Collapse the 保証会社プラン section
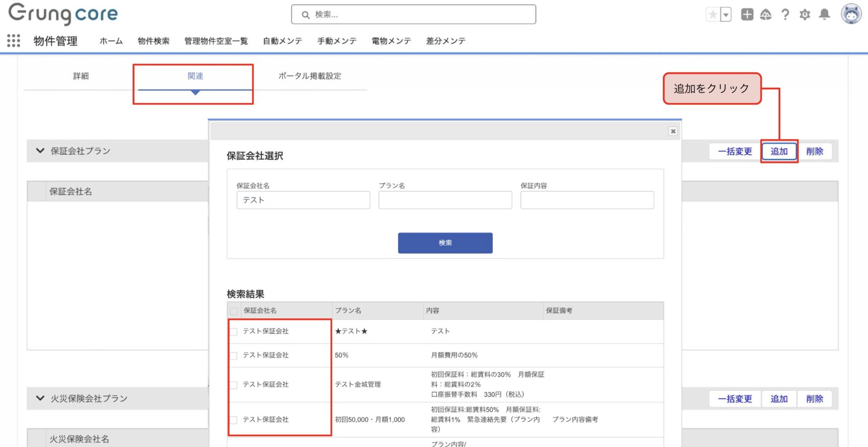 pos(40,151)
